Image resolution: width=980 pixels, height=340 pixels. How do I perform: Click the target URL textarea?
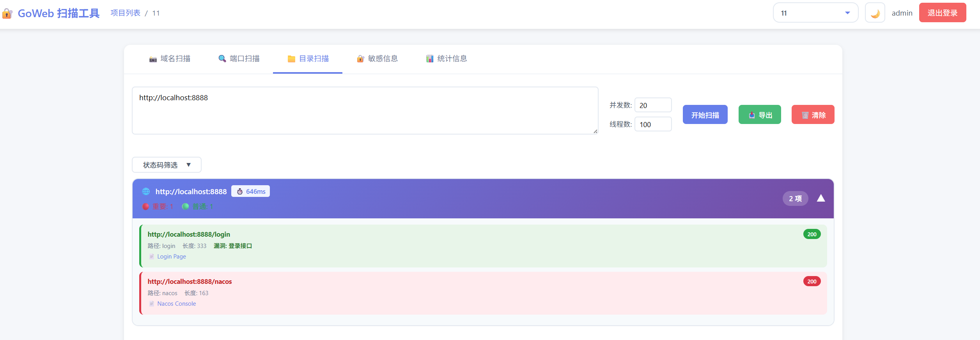pos(365,111)
